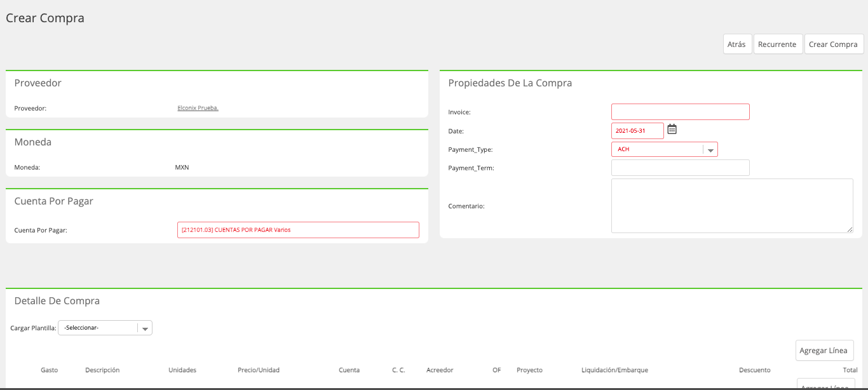The image size is (868, 390).
Task: Add a row with Agregar Línea
Action: [824, 351]
